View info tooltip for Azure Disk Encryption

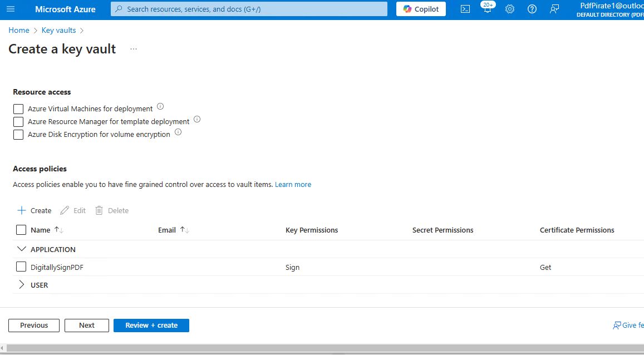(x=178, y=132)
